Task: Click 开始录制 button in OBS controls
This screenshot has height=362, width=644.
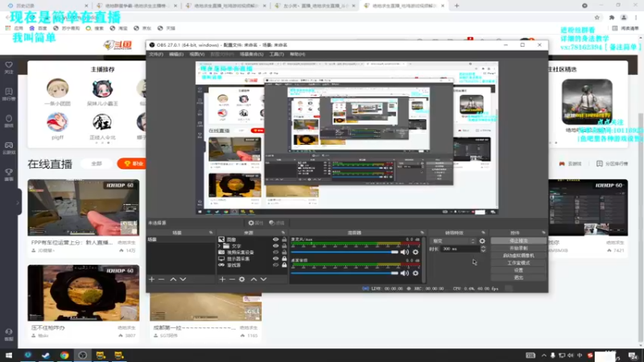Action: point(518,249)
